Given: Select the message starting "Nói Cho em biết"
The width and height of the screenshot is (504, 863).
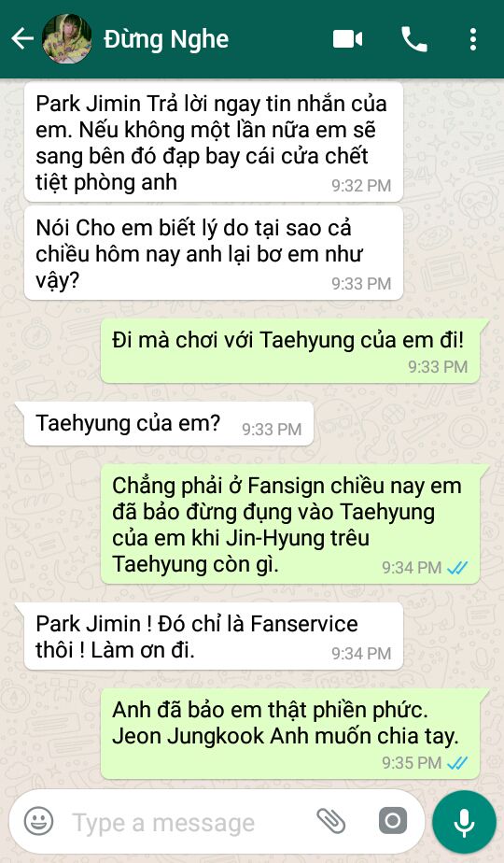Looking at the screenshot, I should (214, 253).
